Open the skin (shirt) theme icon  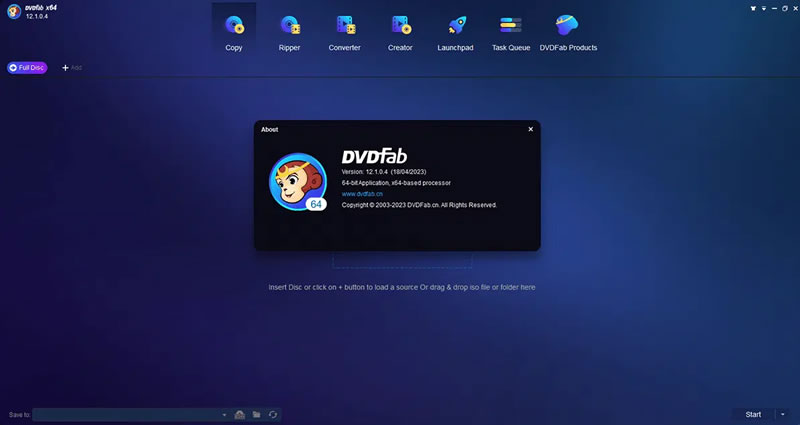753,8
